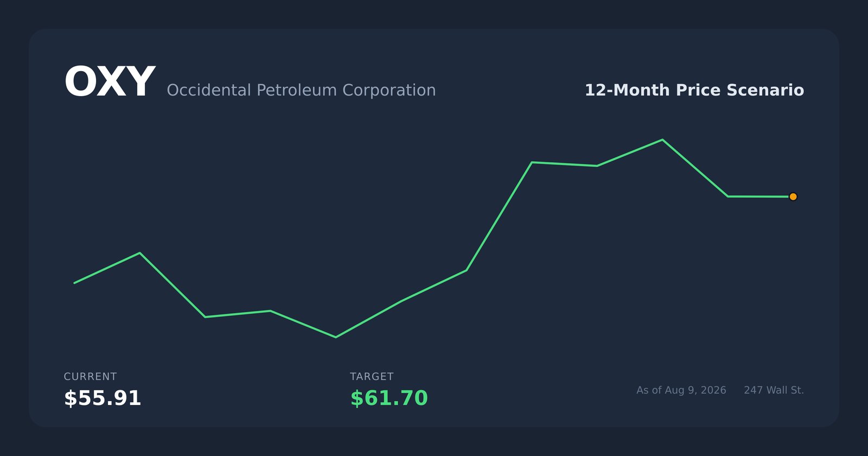Viewport: 868px width, 456px height.
Task: Click the CURRENT label
Action: pos(90,377)
